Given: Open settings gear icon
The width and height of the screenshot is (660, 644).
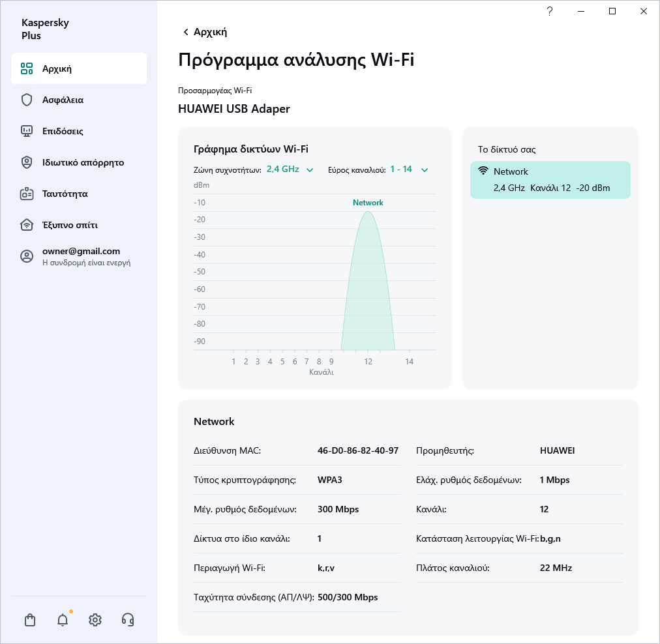Looking at the screenshot, I should pyautogui.click(x=95, y=620).
